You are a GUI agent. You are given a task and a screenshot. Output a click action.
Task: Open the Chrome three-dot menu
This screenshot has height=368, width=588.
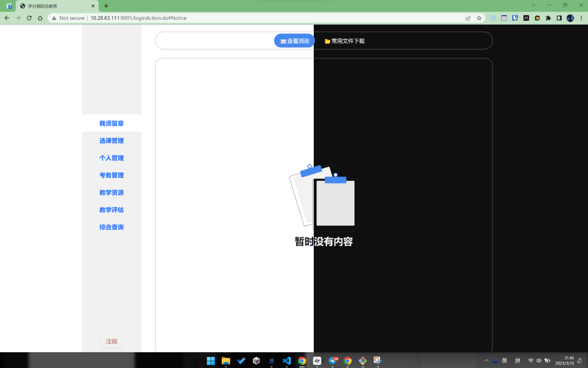click(x=581, y=18)
